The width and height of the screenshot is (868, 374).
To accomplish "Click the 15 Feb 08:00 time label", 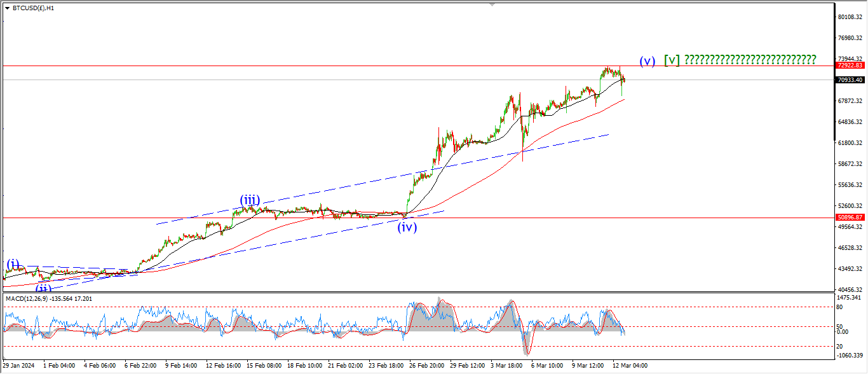I will (x=265, y=366).
